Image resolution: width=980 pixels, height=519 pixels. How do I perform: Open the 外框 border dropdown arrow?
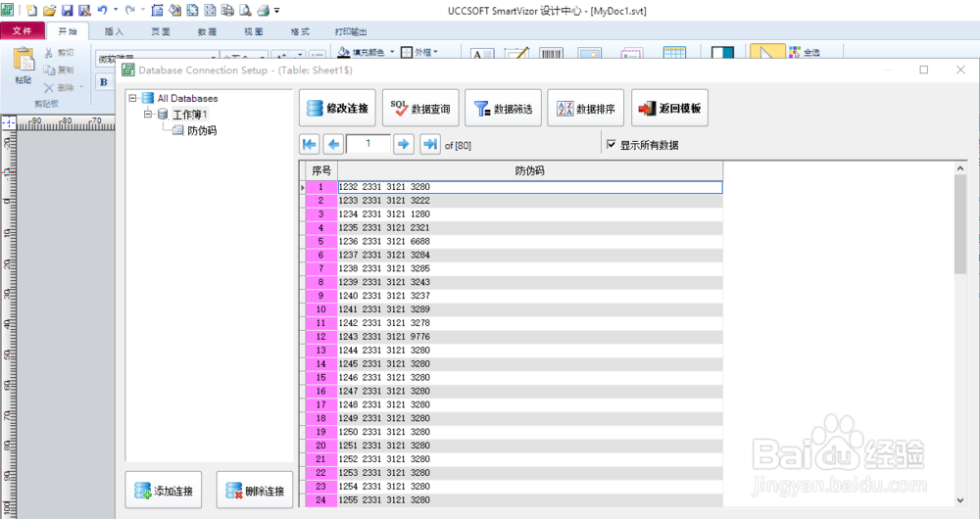pyautogui.click(x=436, y=52)
